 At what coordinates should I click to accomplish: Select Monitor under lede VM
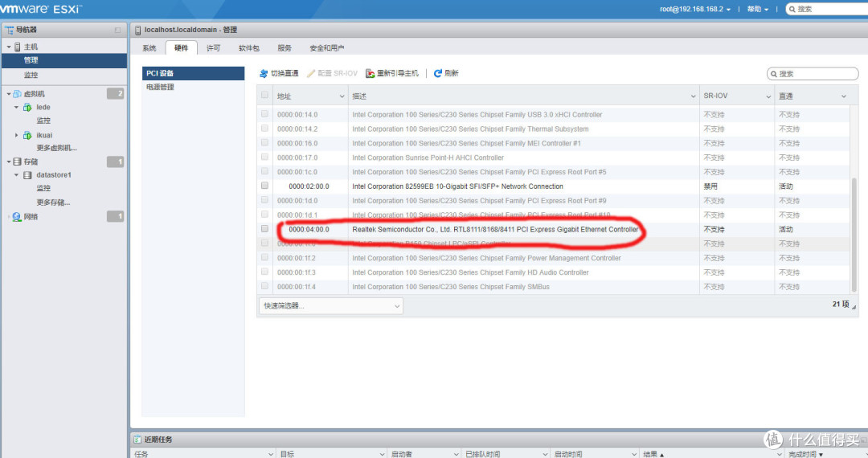pos(43,120)
